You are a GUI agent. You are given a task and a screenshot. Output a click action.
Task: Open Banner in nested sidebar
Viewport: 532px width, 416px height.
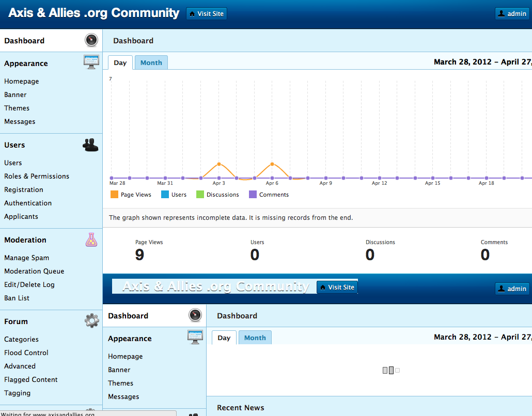(x=119, y=370)
